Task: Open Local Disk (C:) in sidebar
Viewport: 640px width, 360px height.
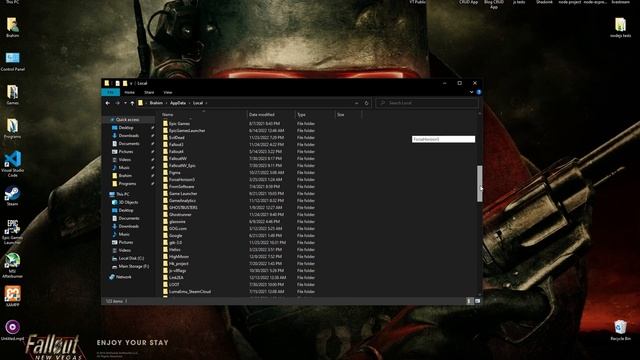Action: tap(127, 258)
